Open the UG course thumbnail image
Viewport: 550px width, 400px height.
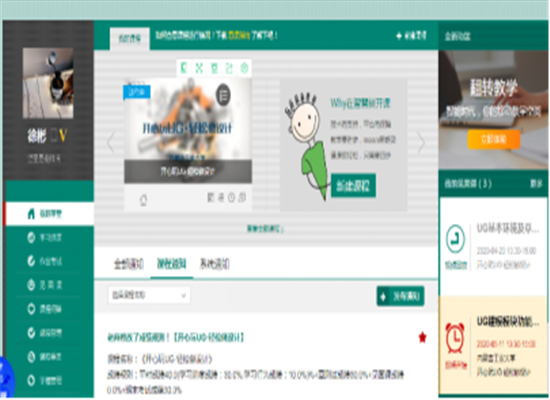pos(188,130)
